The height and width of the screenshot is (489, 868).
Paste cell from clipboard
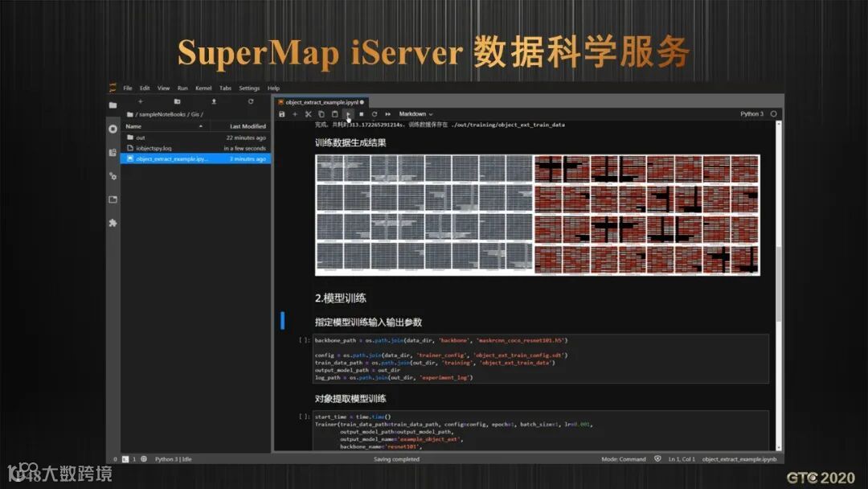335,114
